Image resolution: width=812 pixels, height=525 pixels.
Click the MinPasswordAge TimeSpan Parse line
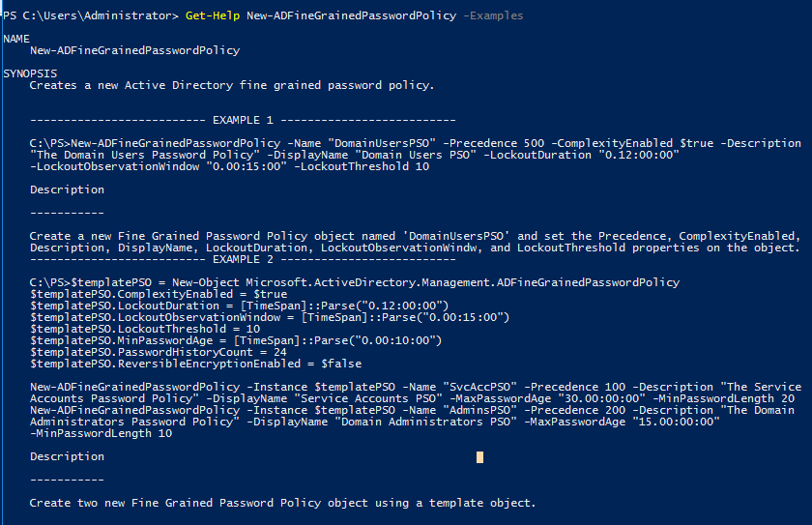click(x=236, y=340)
